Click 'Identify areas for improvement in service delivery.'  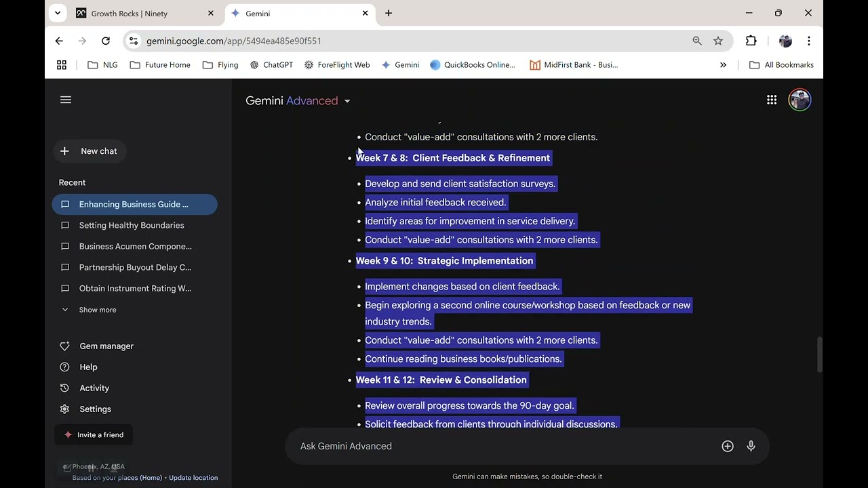point(470,221)
